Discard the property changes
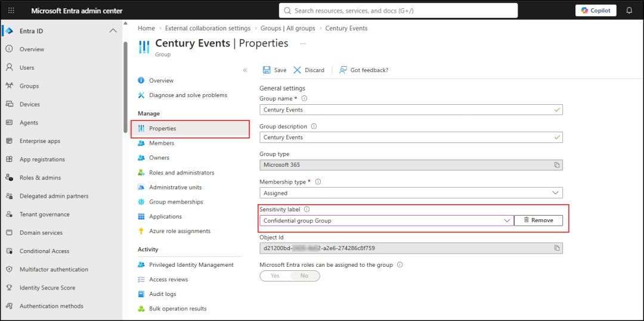644x321 pixels. (309, 70)
